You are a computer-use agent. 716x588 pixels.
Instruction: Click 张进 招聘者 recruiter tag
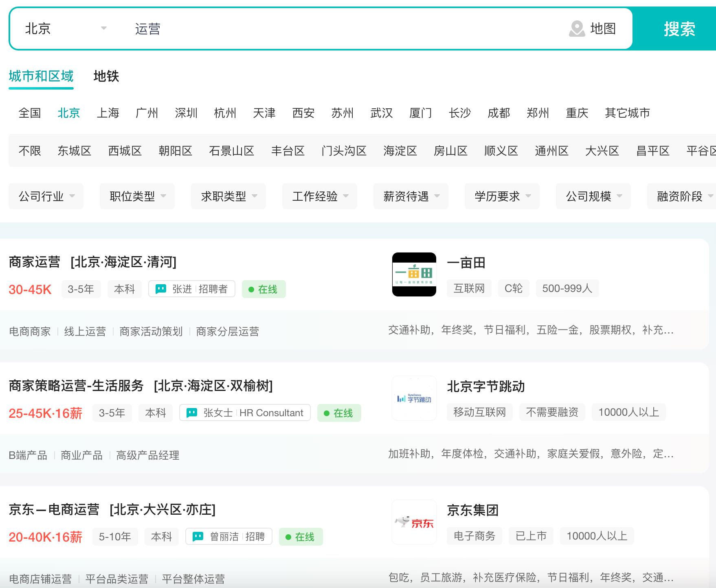(192, 289)
